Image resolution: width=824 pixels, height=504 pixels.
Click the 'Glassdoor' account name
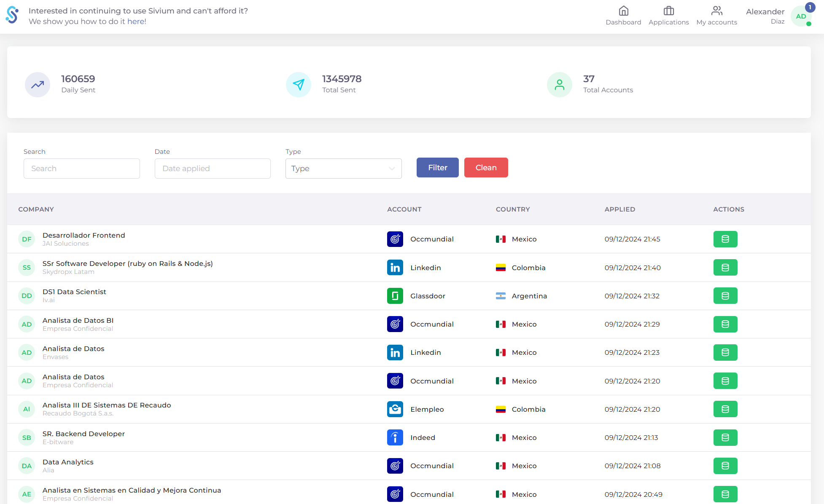[428, 296]
